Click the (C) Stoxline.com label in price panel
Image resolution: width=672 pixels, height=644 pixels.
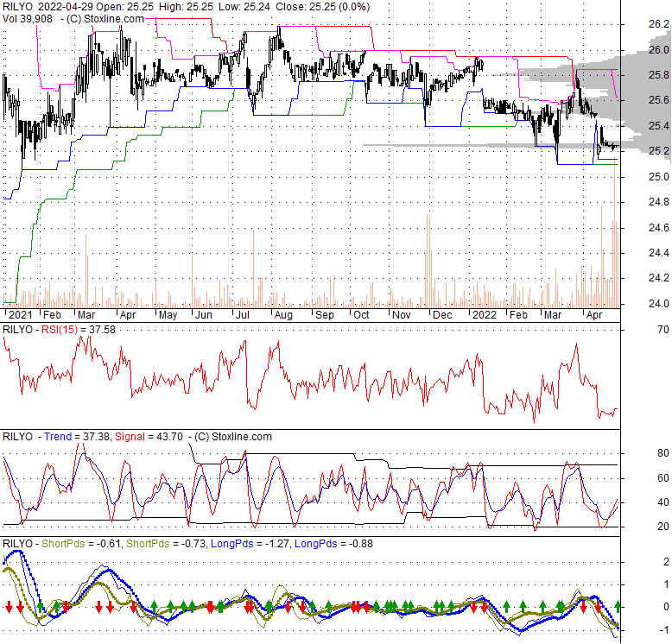(105, 19)
